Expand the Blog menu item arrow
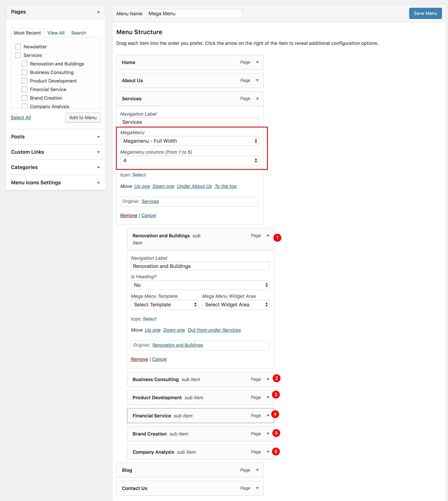The width and height of the screenshot is (448, 501). [257, 470]
